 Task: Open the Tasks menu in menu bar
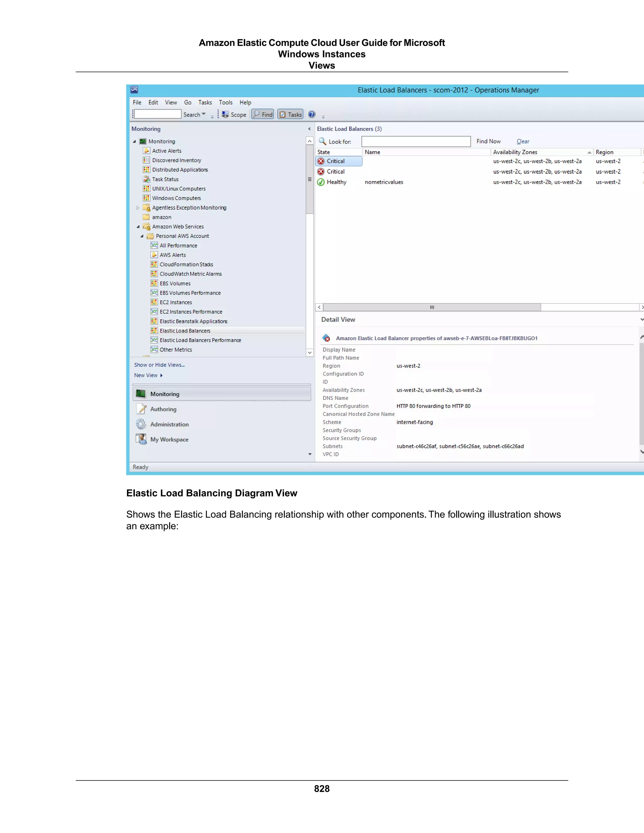(x=205, y=102)
